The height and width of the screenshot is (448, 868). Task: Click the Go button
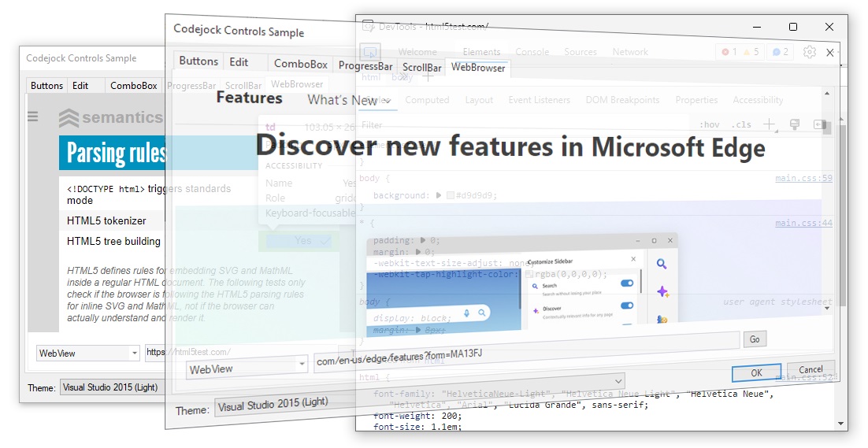(x=755, y=339)
